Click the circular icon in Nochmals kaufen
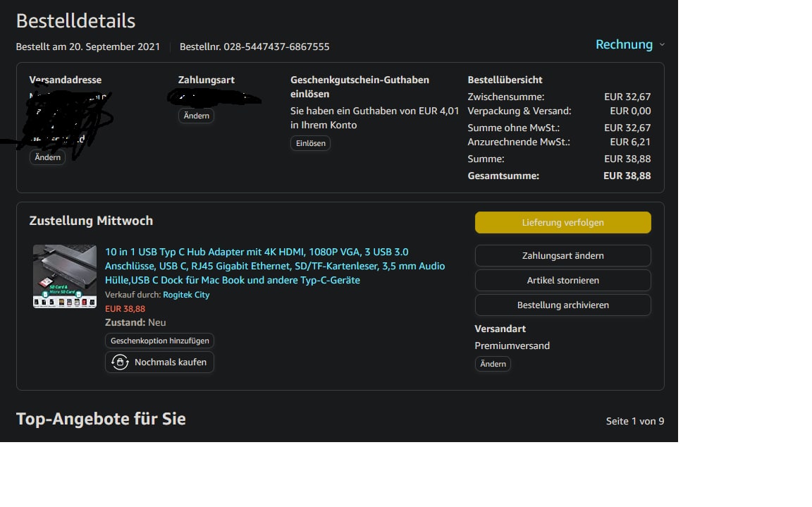 pyautogui.click(x=120, y=362)
